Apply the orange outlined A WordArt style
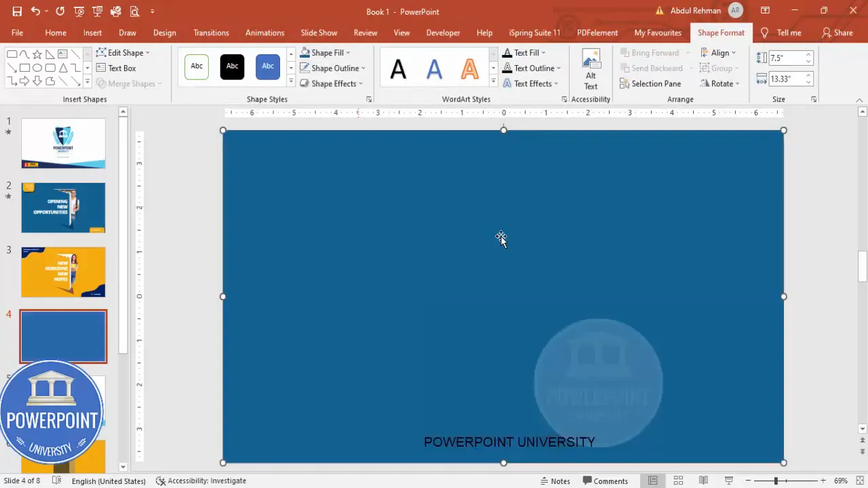 pos(469,68)
